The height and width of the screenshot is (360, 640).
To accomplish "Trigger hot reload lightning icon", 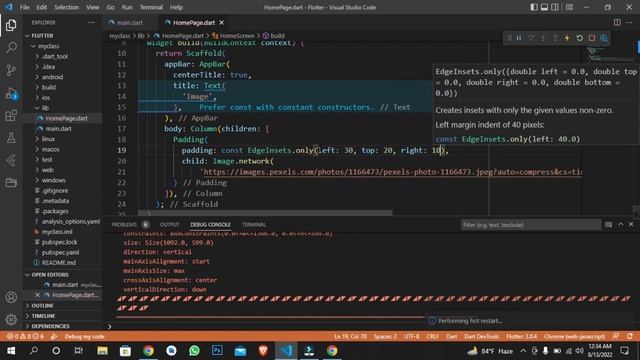I will (567, 38).
